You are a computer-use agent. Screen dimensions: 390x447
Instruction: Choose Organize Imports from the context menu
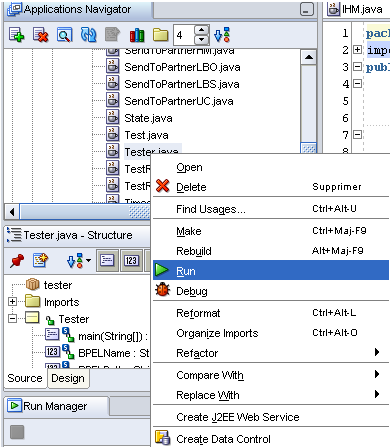point(271,333)
